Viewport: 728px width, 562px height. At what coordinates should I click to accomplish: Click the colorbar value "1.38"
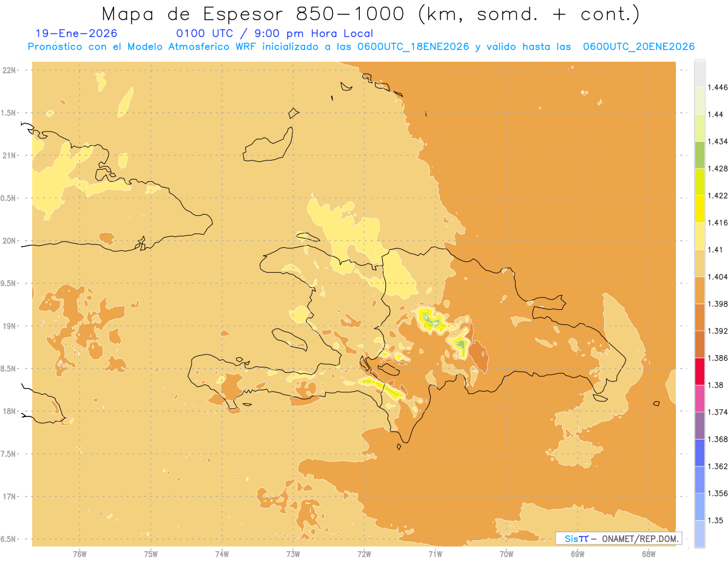pos(715,385)
